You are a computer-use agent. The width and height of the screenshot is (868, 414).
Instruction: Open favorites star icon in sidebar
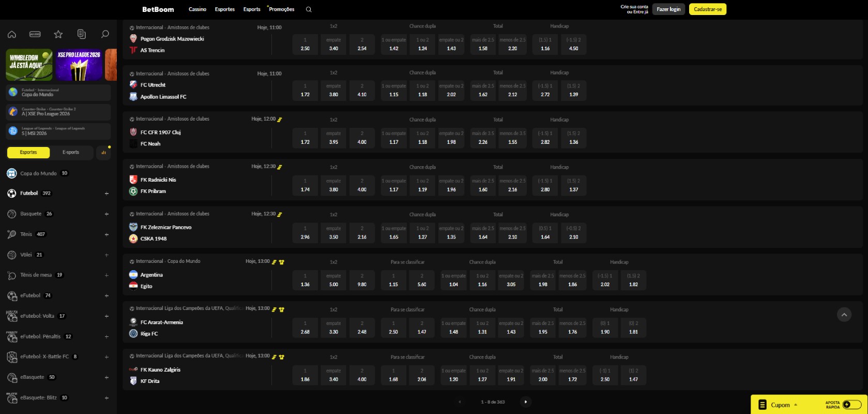[58, 34]
